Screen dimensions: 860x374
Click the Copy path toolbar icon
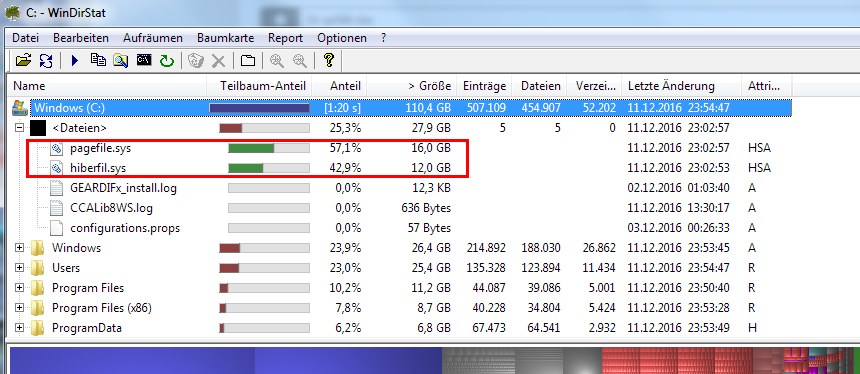pyautogui.click(x=98, y=60)
